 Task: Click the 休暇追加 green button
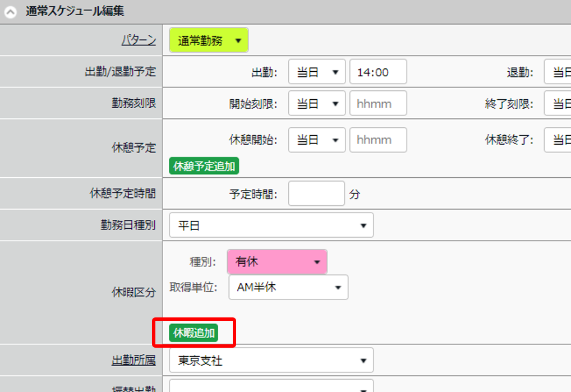pyautogui.click(x=194, y=333)
